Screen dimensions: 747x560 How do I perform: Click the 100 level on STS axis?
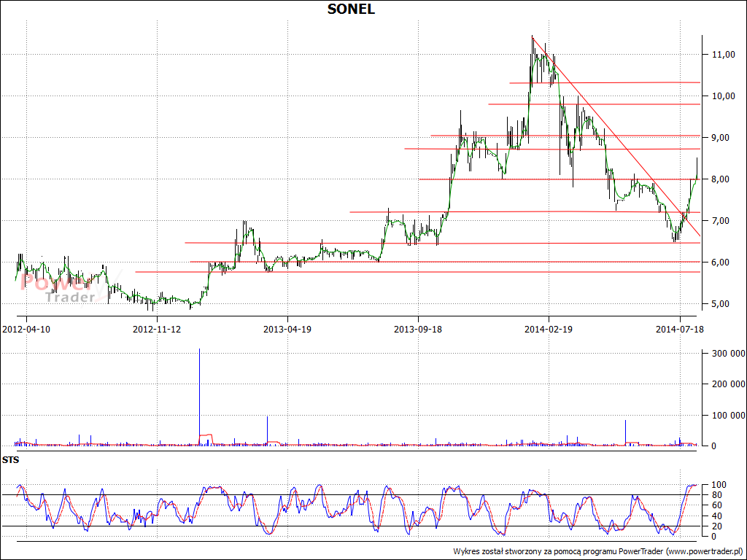[719, 485]
